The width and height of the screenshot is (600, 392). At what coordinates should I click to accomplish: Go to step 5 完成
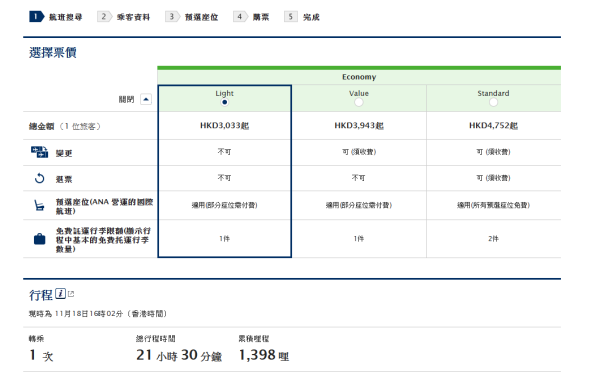coord(302,17)
